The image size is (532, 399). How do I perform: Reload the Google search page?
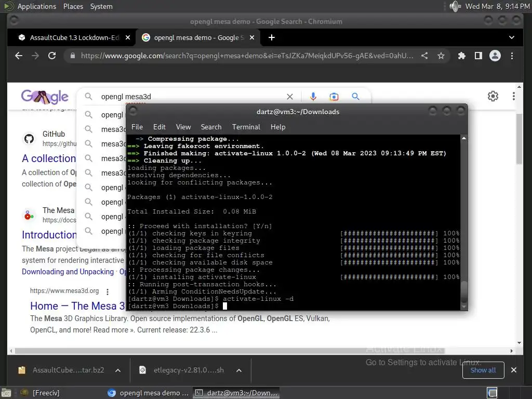coord(52,56)
